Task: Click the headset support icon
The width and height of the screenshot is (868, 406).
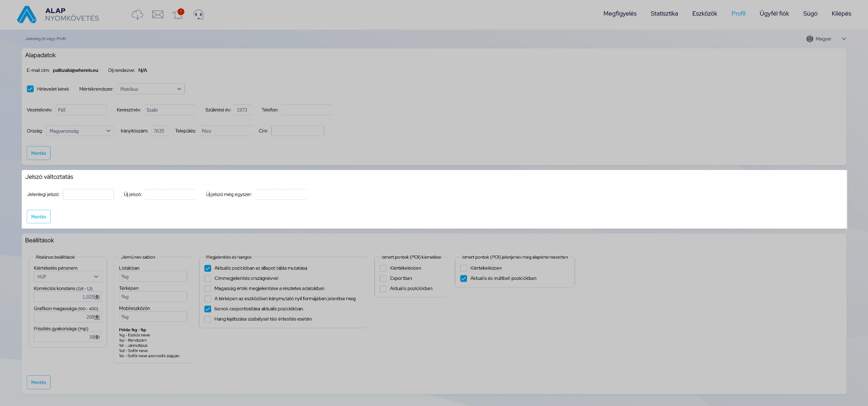Action: [x=198, y=14]
